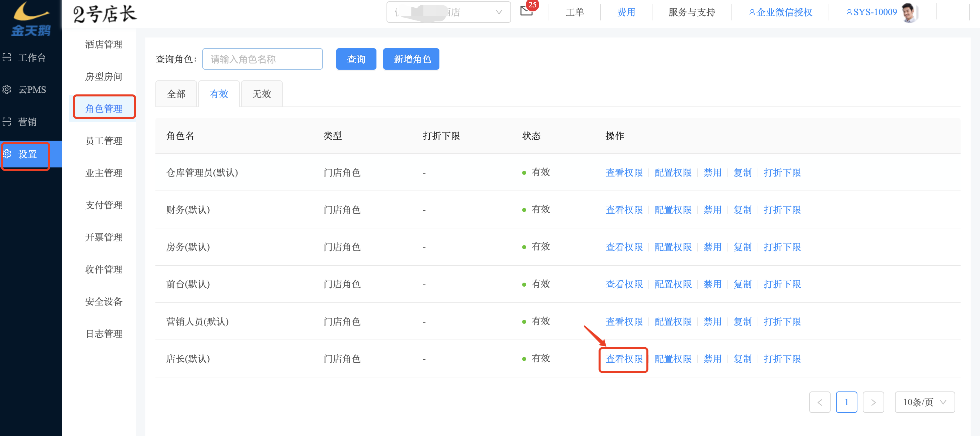Viewport: 980px width, 436px height.
Task: Set 打折下限 for 财务(默认)
Action: tap(782, 210)
